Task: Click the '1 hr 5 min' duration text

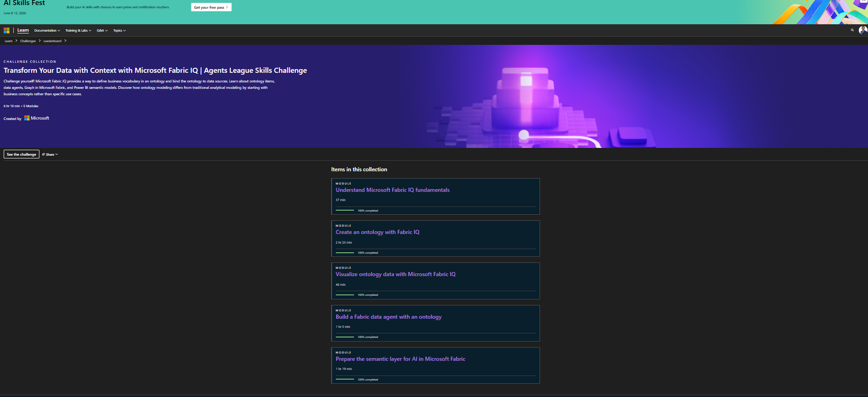Action: pyautogui.click(x=343, y=326)
